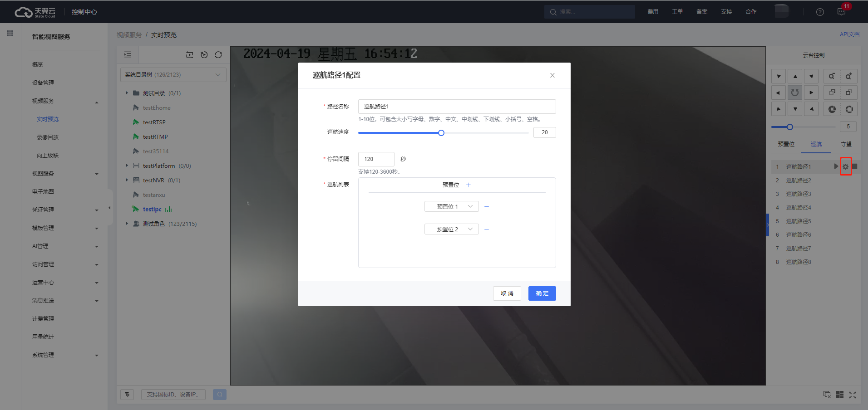Image resolution: width=868 pixels, height=410 pixels.
Task: Click the PTZ iris close icon
Action: pos(832,109)
